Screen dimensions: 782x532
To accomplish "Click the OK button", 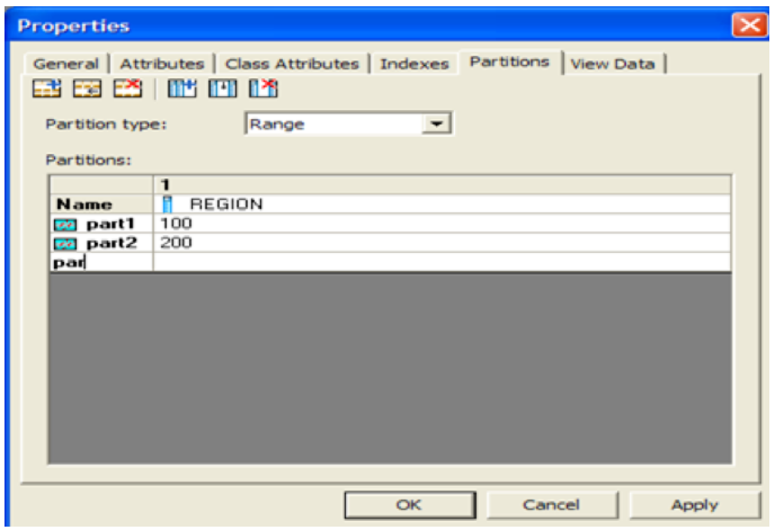I will (410, 505).
